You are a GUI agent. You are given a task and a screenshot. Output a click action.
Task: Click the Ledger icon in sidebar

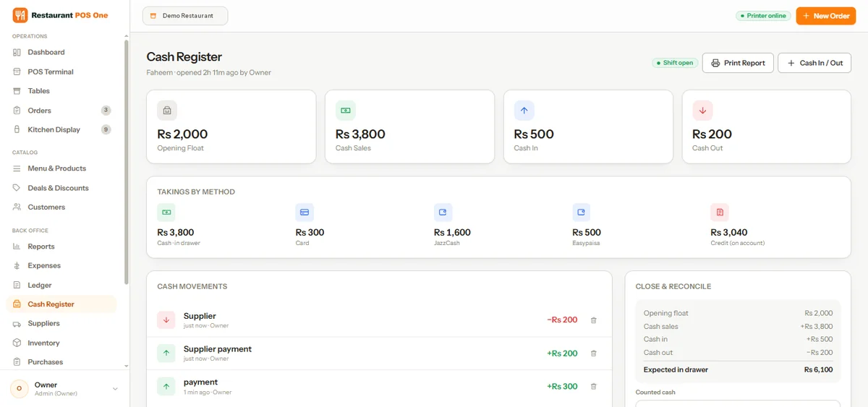pos(17,286)
